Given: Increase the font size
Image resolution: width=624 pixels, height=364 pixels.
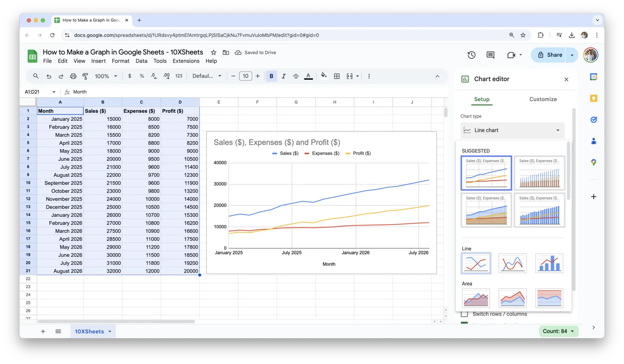Looking at the screenshot, I should tap(258, 76).
